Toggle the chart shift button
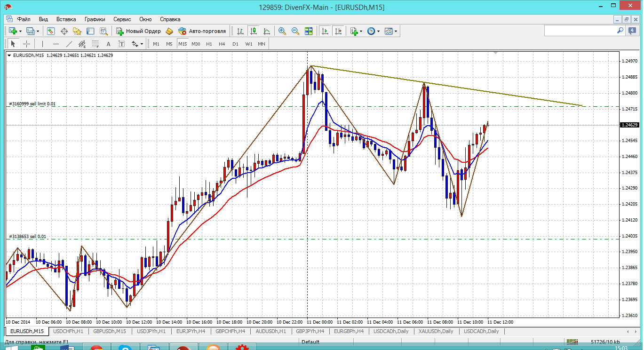This screenshot has width=644, height=350. coord(338,31)
